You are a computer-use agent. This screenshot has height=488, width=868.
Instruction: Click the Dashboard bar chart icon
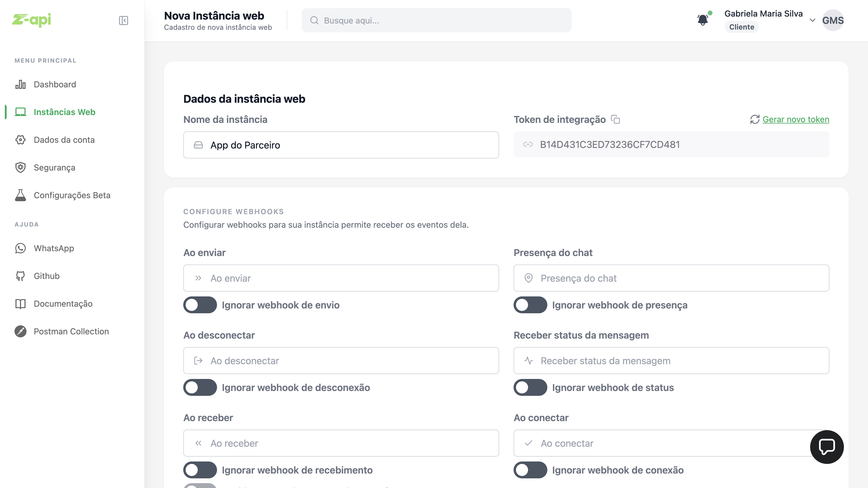point(20,84)
